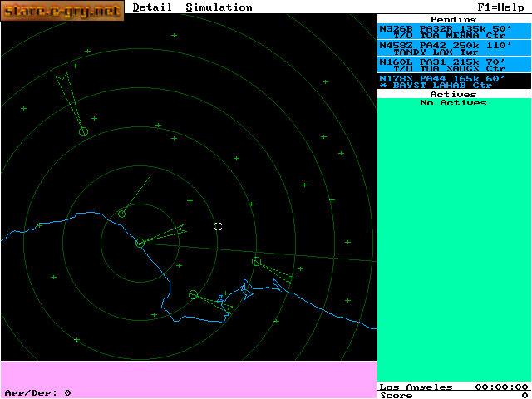This screenshot has height=399, width=532.
Task: Click the Arr/Dep counter
Action: [37, 392]
